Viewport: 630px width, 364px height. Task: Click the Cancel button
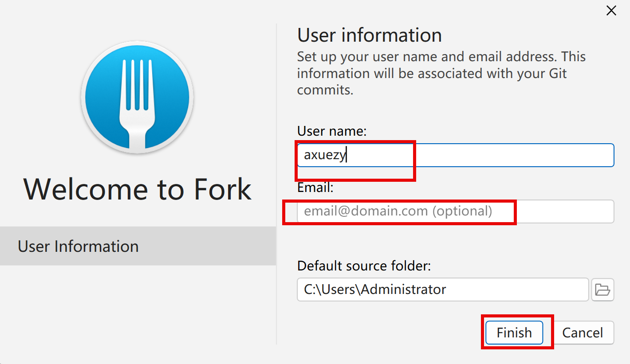click(583, 333)
